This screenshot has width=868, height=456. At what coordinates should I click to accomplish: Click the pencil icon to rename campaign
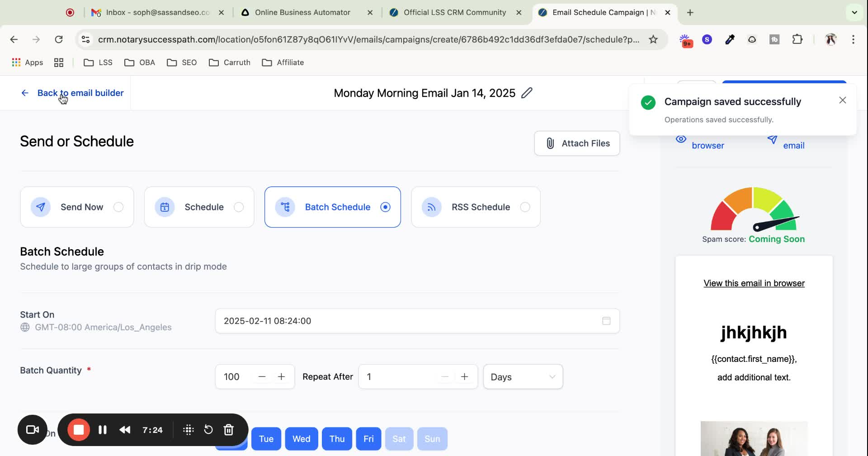[x=527, y=93]
